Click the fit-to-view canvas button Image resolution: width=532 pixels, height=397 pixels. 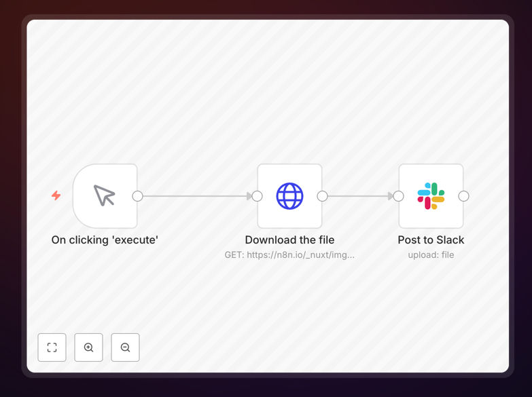tap(52, 347)
